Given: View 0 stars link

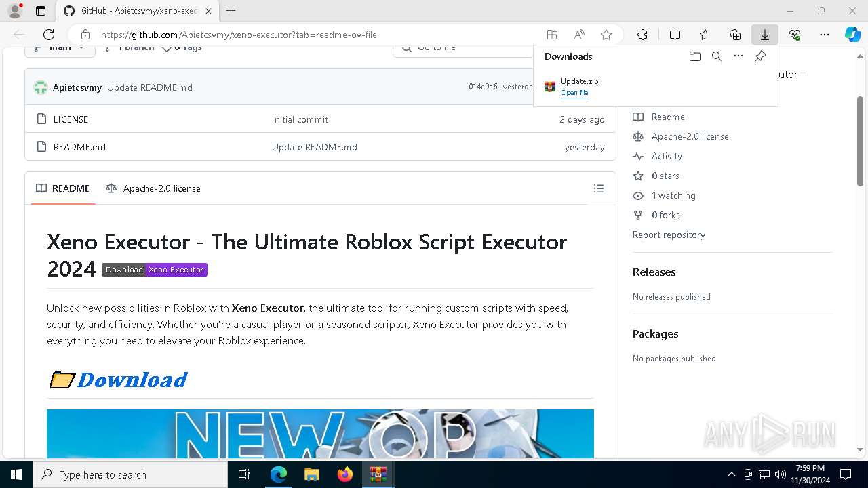Looking at the screenshot, I should tap(665, 176).
